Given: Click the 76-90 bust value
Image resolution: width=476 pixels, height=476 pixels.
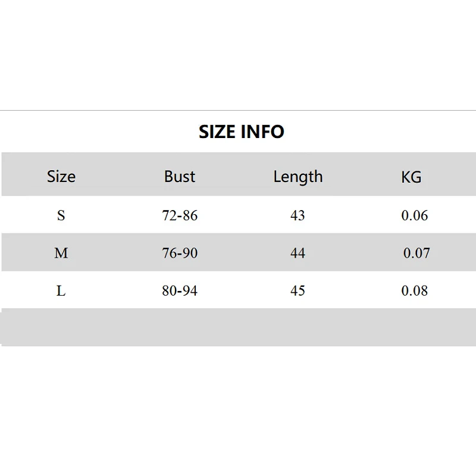Looking at the screenshot, I should coord(180,253).
